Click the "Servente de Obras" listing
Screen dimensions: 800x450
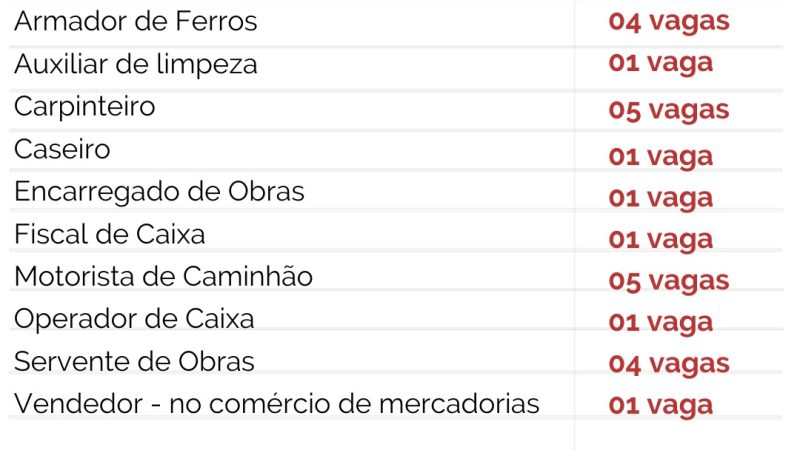[x=134, y=362]
